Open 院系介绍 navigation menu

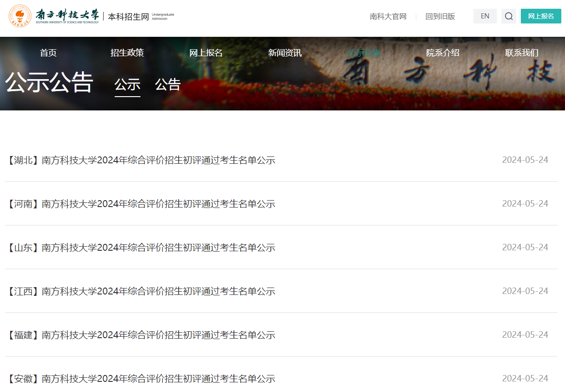[443, 53]
